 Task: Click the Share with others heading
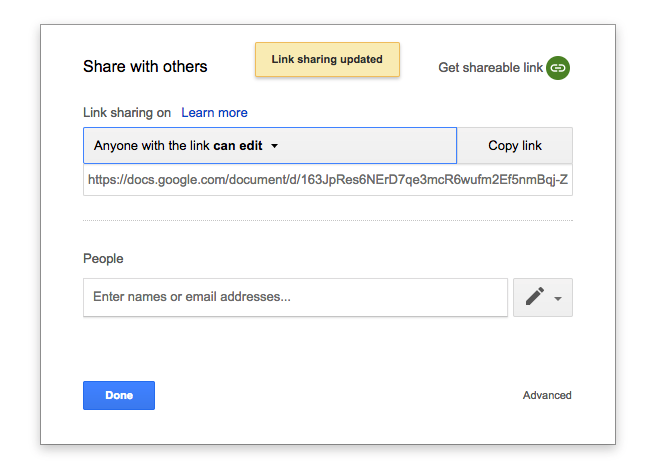tap(145, 66)
